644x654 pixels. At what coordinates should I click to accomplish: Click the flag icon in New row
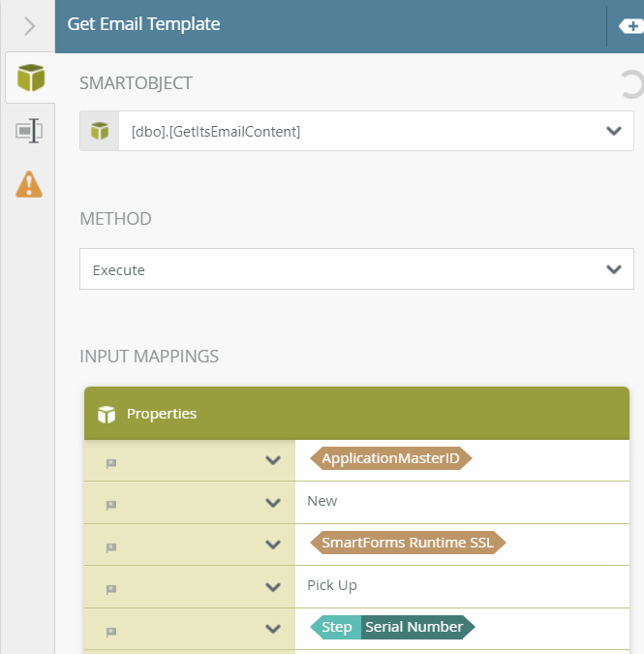tap(111, 505)
